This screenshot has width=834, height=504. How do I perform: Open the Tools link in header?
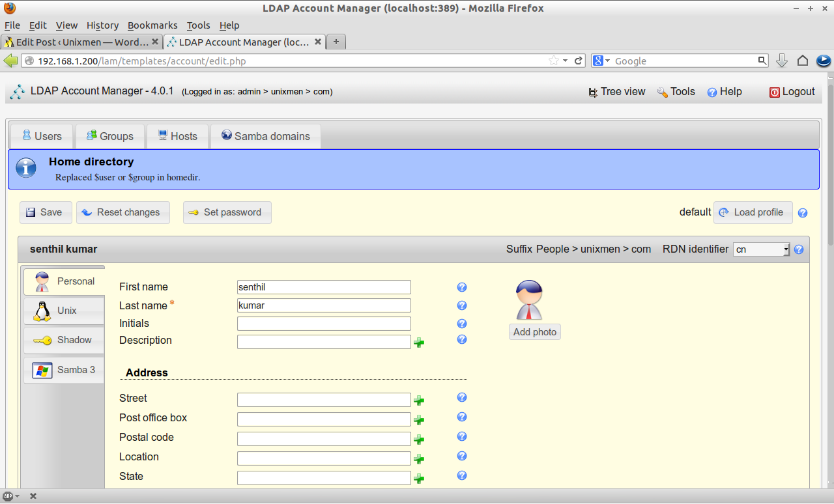click(676, 92)
